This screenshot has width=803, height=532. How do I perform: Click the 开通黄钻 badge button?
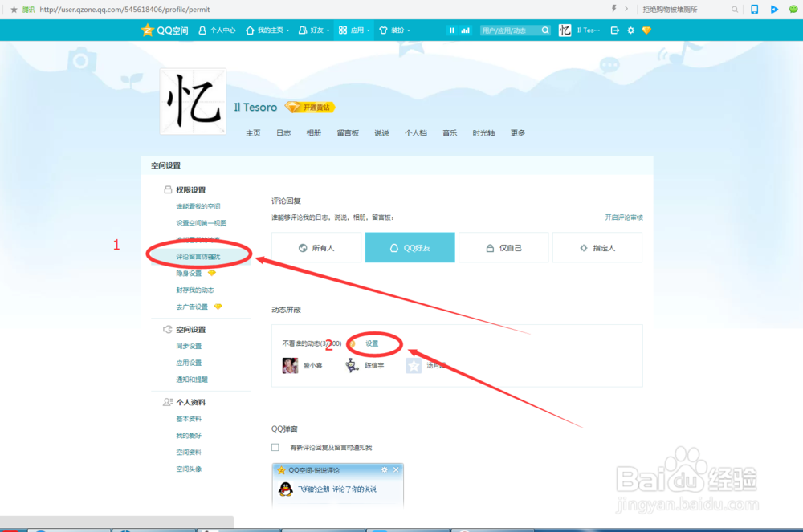coord(310,107)
